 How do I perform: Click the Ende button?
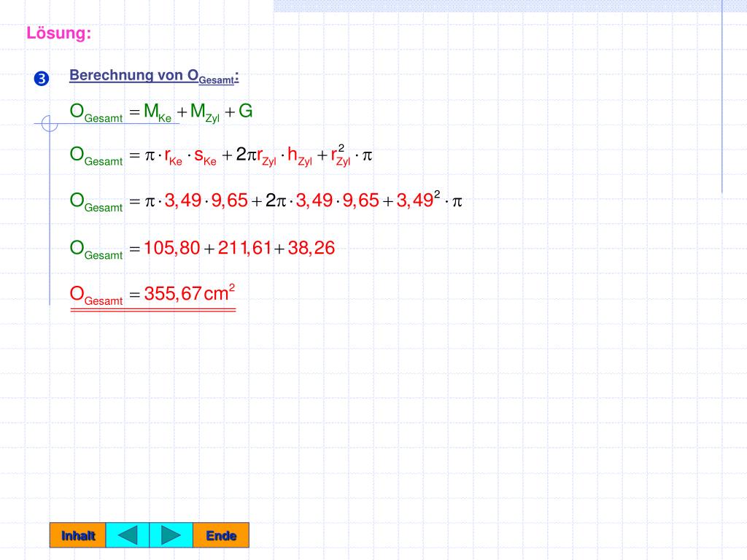click(221, 535)
